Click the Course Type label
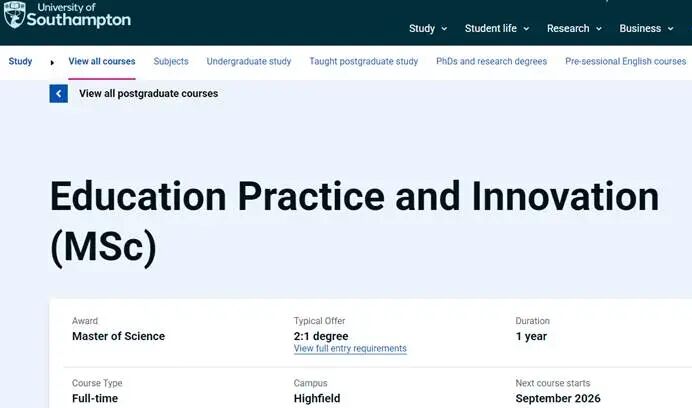The height and width of the screenshot is (408, 692). pyautogui.click(x=97, y=383)
